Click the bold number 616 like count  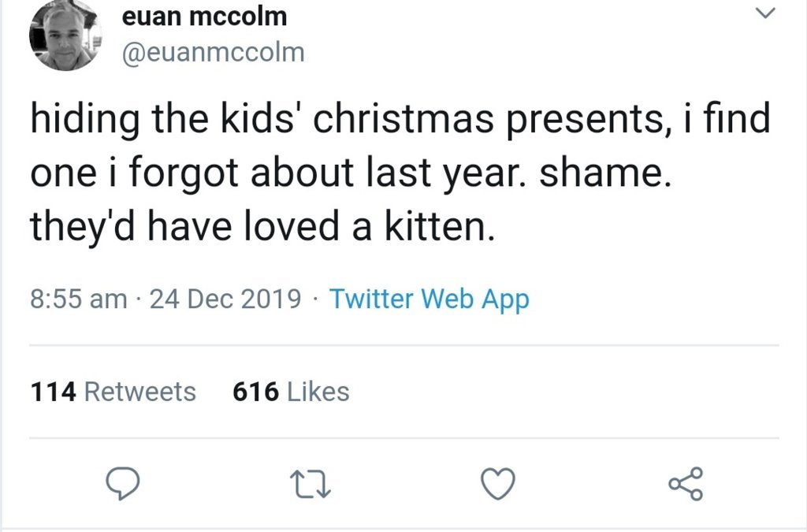[256, 392]
